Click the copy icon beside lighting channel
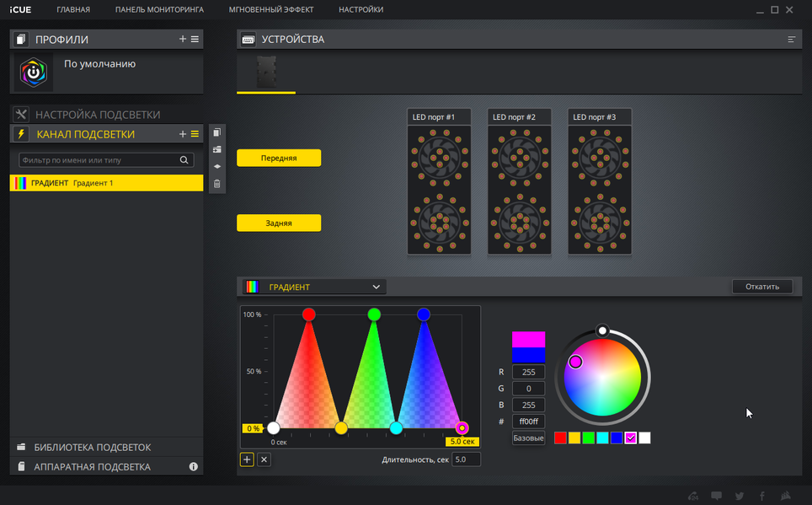The width and height of the screenshot is (812, 505). click(x=217, y=132)
